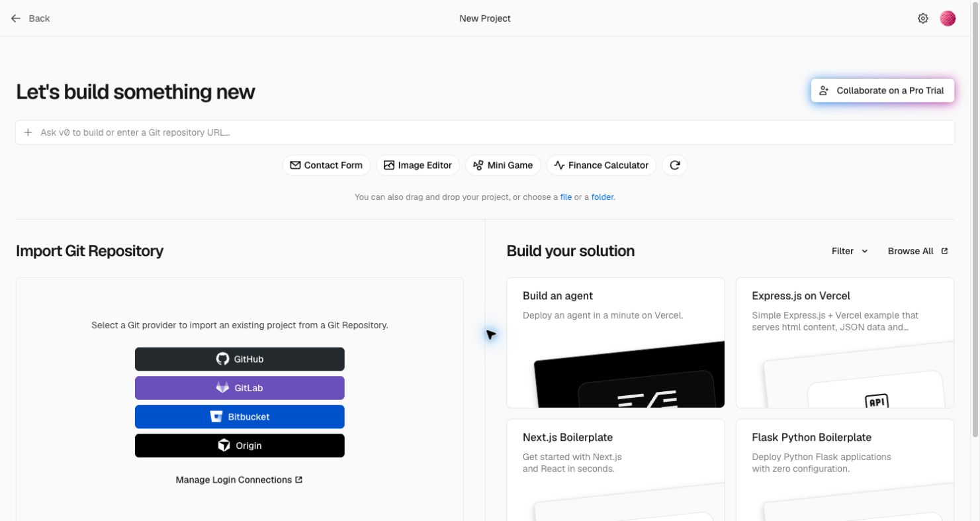The image size is (980, 521).
Task: Select the Contact Form suggestion
Action: 326,166
